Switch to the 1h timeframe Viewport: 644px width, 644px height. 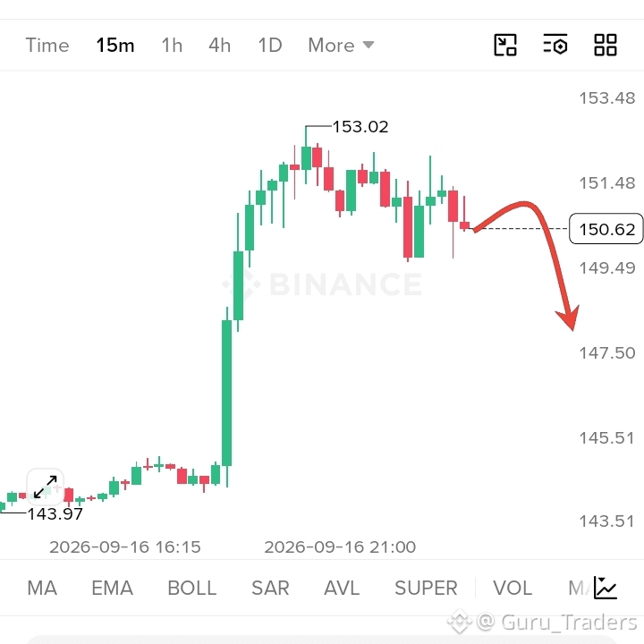(x=172, y=46)
